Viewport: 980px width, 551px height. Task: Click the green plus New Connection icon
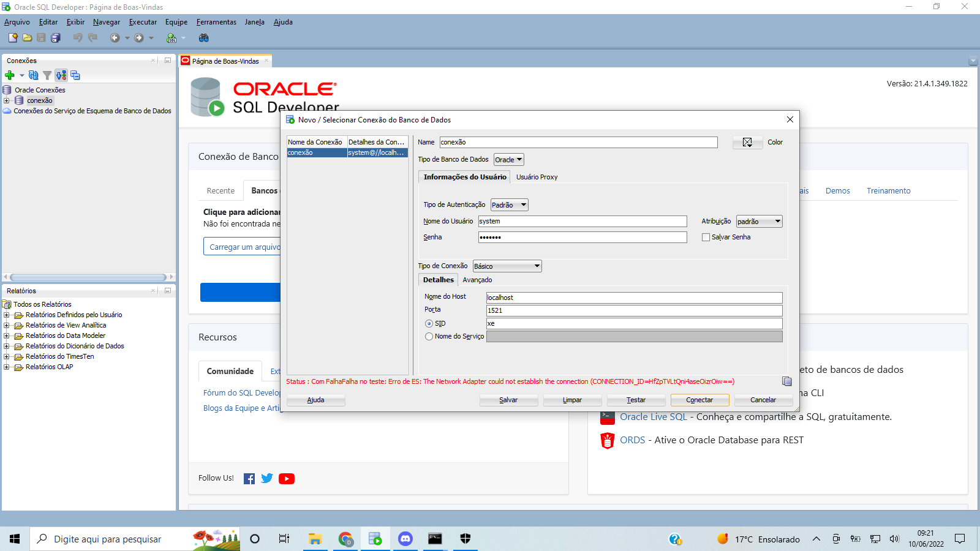click(9, 75)
